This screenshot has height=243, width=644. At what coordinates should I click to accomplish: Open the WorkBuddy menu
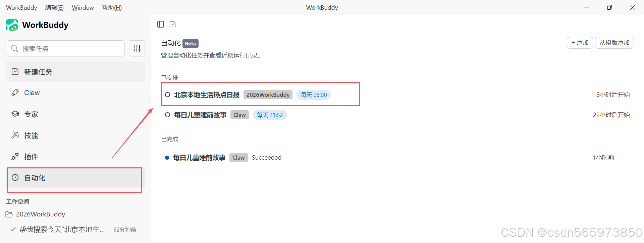(x=21, y=7)
